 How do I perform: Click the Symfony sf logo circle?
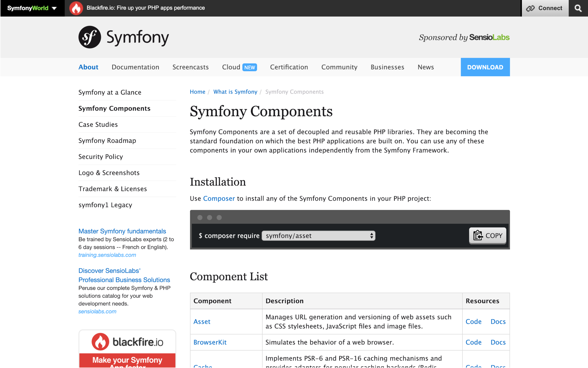click(90, 37)
